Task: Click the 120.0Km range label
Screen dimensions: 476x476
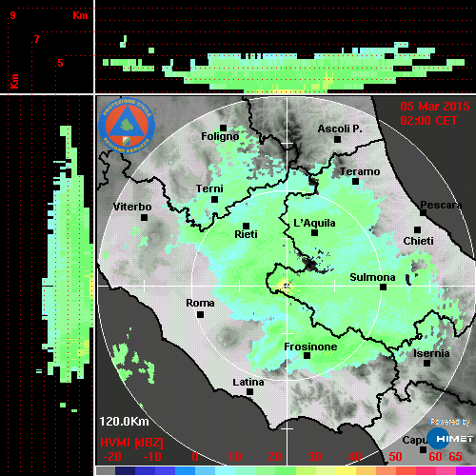Action: 124,422
